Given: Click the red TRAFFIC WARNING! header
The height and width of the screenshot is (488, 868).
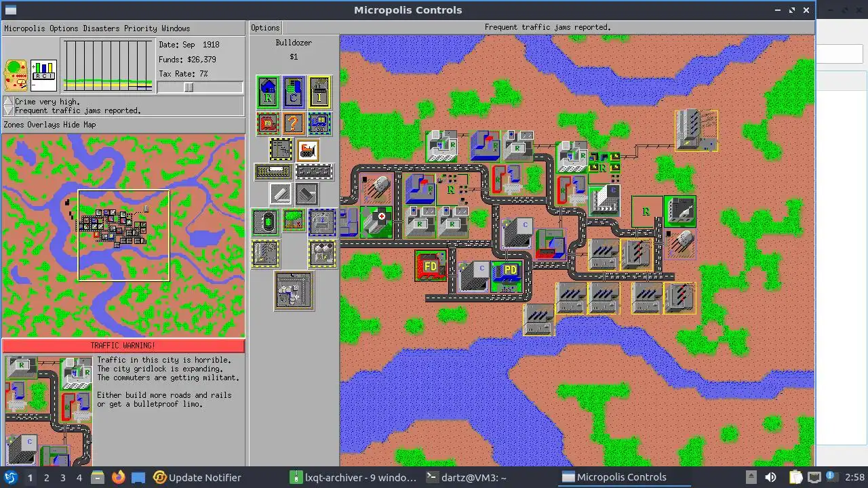Looking at the screenshot, I should tap(123, 346).
